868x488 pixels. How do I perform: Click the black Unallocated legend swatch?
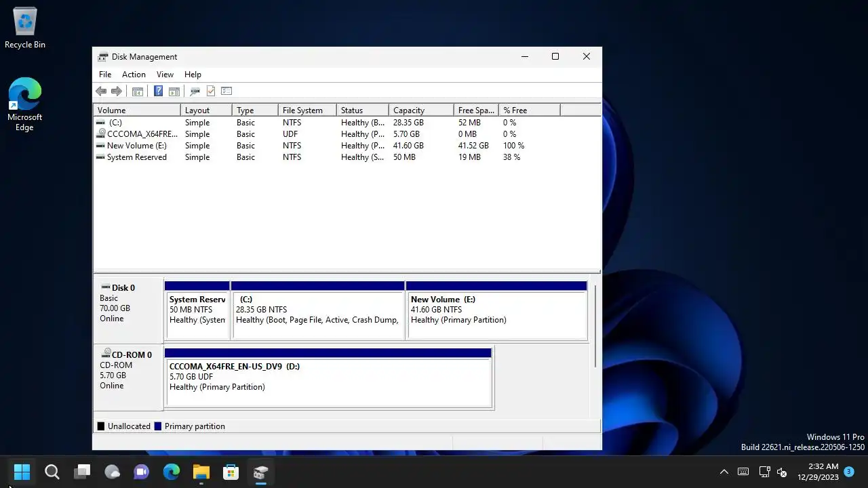(x=101, y=426)
